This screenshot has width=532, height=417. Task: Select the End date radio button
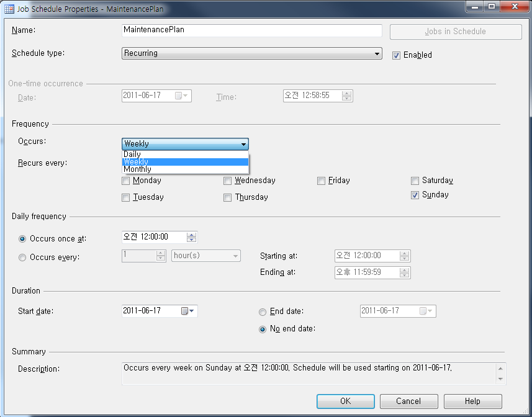tap(262, 312)
